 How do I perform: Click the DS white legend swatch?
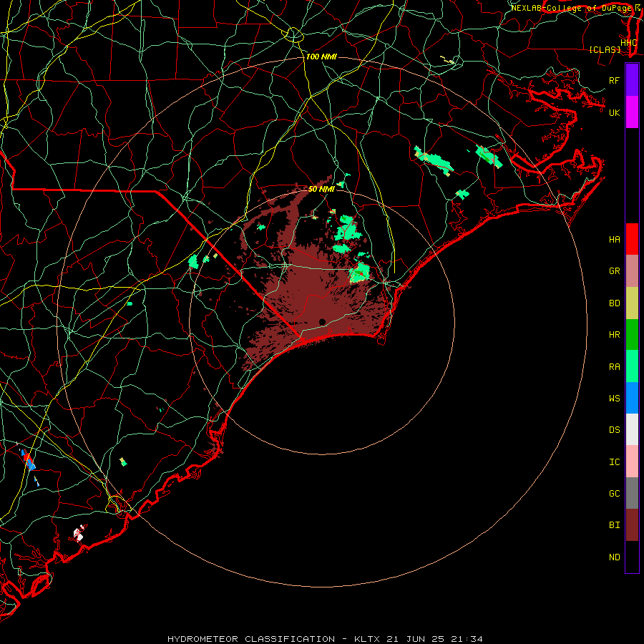click(632, 429)
